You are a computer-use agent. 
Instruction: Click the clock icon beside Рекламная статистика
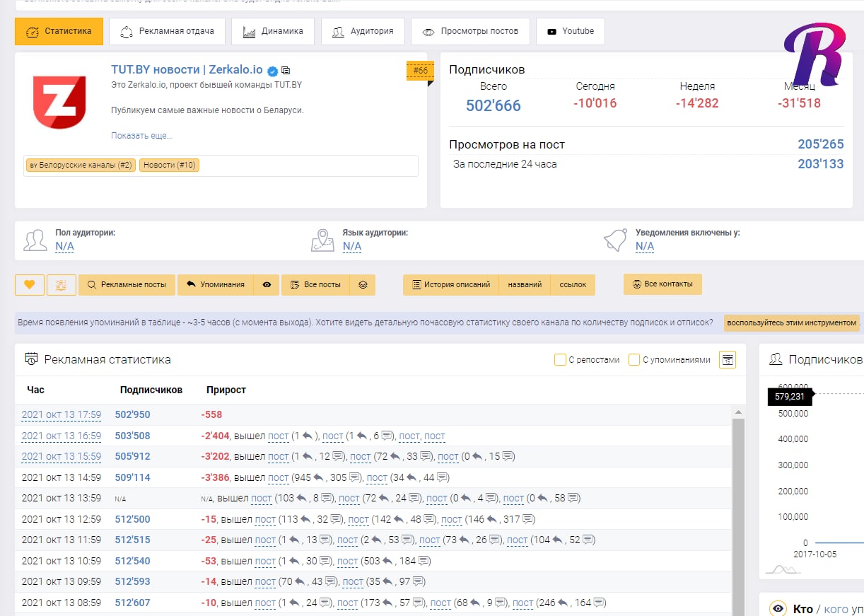(x=31, y=359)
